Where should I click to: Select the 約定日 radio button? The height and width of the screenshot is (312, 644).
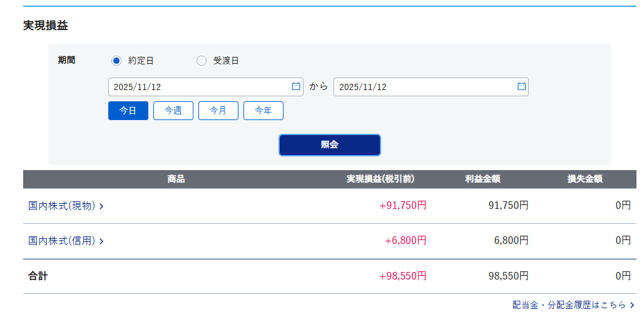(x=116, y=61)
